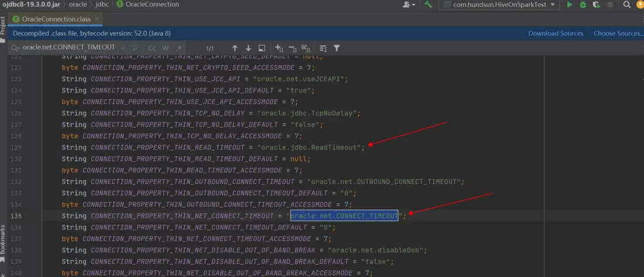
Task: Toggle Regex option in search bar
Action: (179, 48)
